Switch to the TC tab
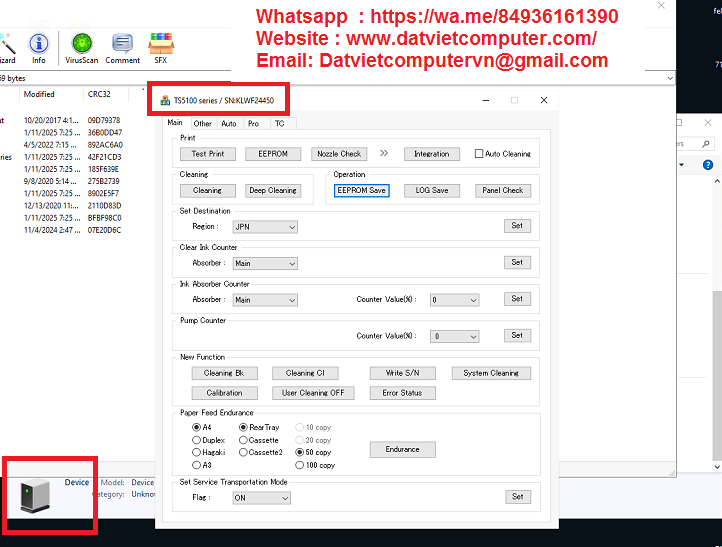The image size is (722, 547). coord(279,124)
